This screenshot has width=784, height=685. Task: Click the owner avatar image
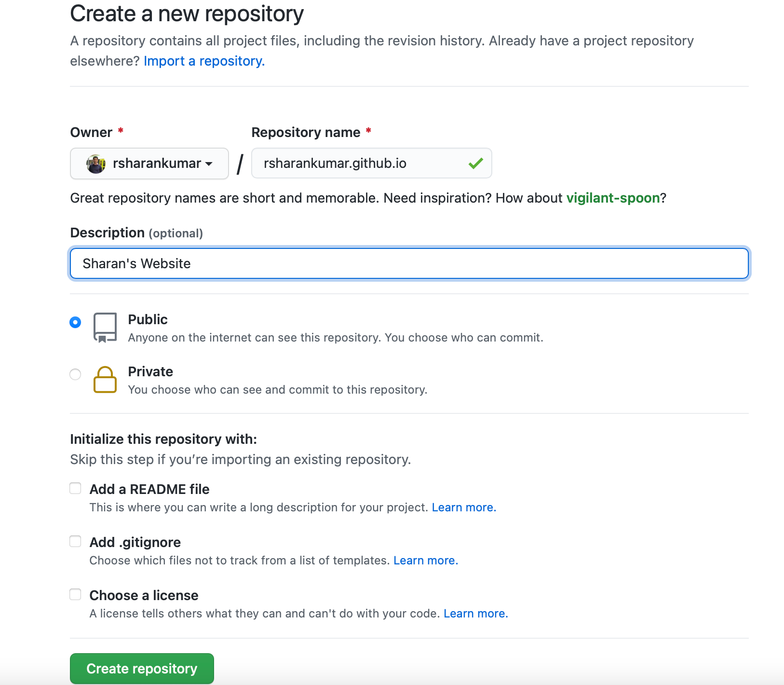[x=96, y=164]
